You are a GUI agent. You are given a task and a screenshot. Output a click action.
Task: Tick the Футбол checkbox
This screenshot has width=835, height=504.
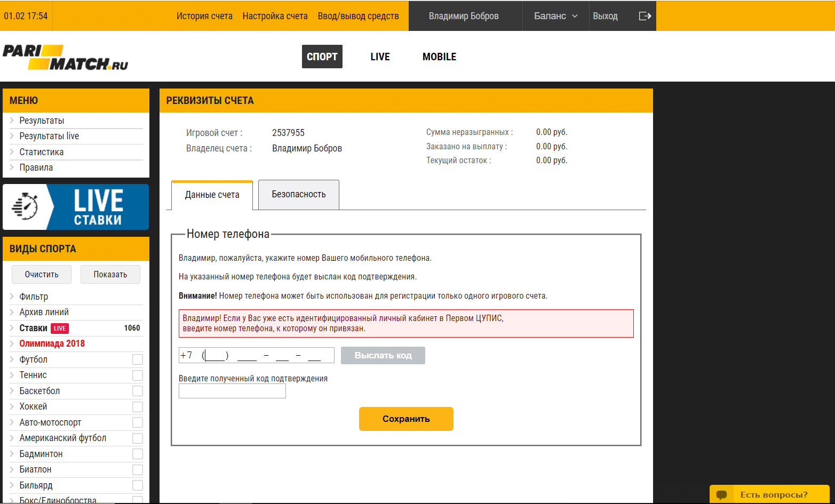pos(137,359)
